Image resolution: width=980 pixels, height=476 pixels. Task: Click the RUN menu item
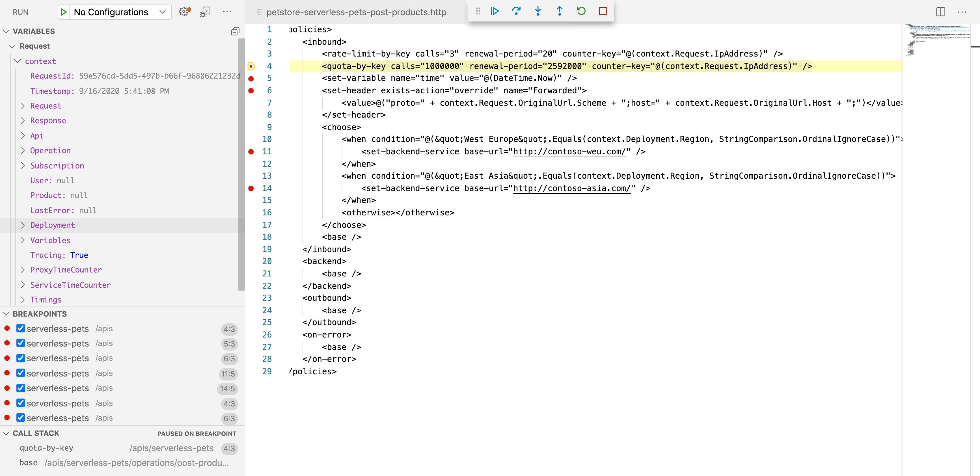click(22, 11)
